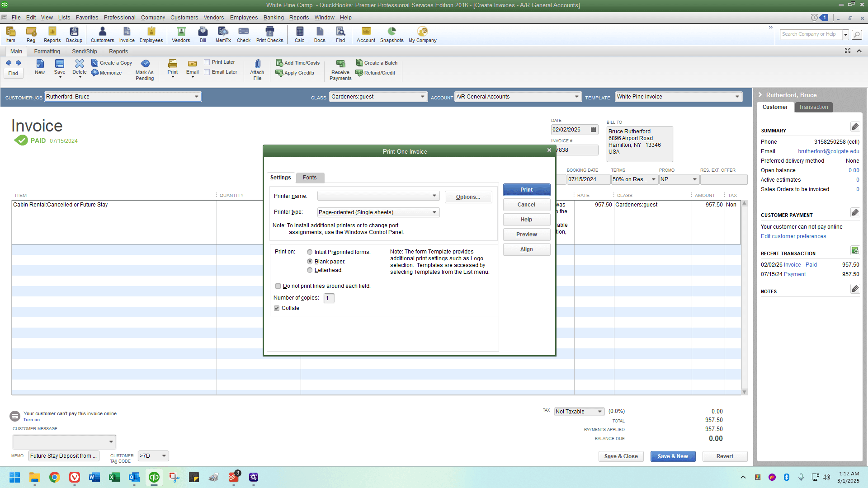This screenshot has height=488, width=868.
Task: Open the MemTx memorized transactions icon
Action: [223, 34]
